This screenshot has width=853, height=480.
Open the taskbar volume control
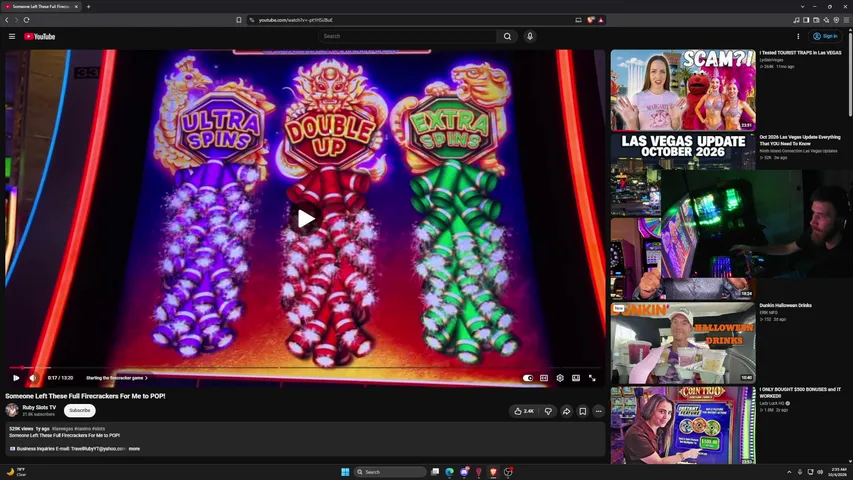[820, 472]
